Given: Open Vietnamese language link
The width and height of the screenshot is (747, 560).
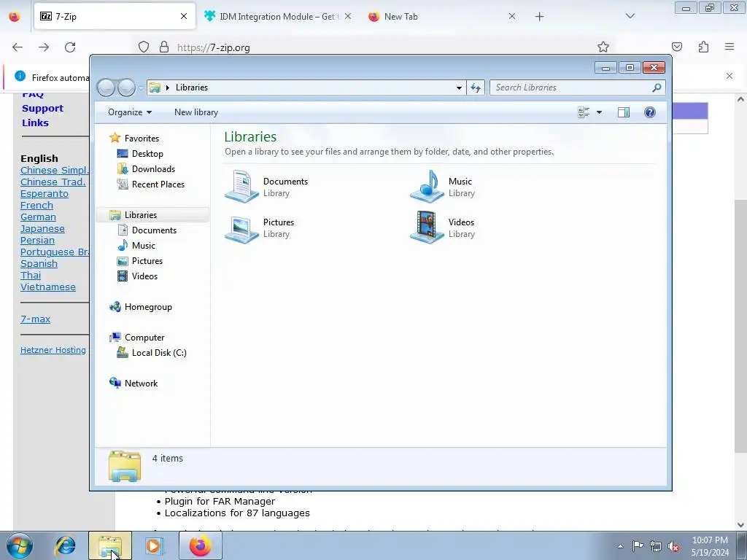Looking at the screenshot, I should pos(48,287).
